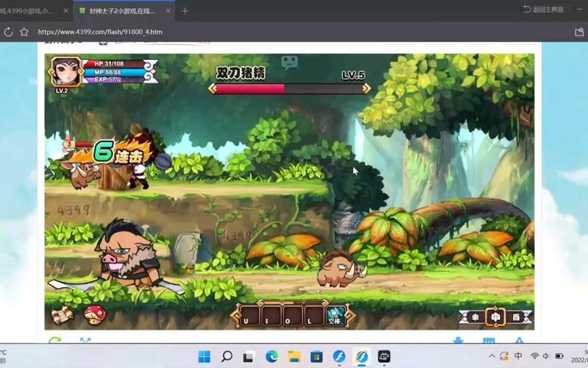Select the 中 quality option button

(495, 317)
